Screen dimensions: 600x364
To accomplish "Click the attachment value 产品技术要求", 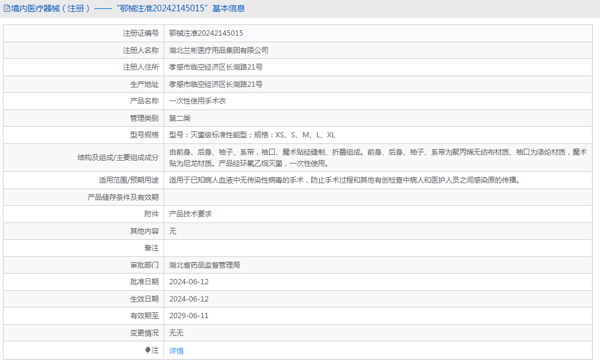I will [x=190, y=214].
